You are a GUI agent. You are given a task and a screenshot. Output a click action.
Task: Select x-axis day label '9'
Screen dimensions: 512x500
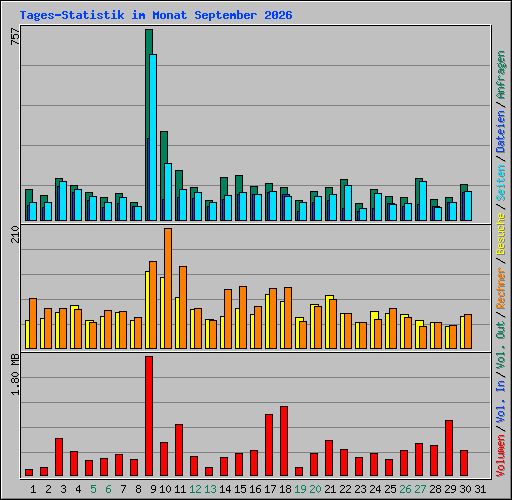pos(153,489)
